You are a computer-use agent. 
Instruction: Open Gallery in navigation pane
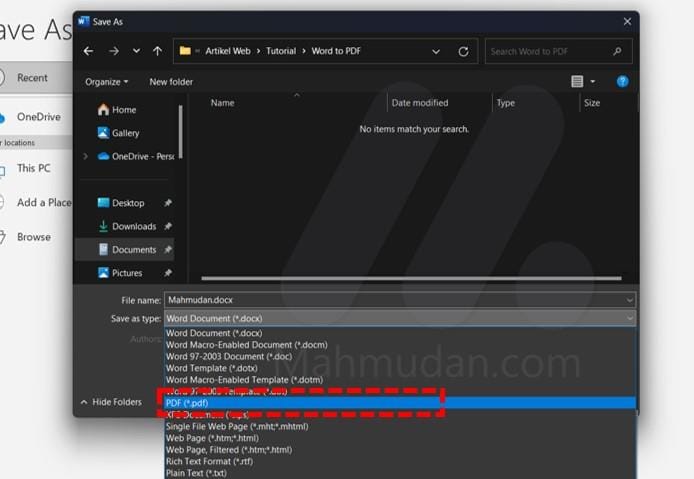pos(125,133)
